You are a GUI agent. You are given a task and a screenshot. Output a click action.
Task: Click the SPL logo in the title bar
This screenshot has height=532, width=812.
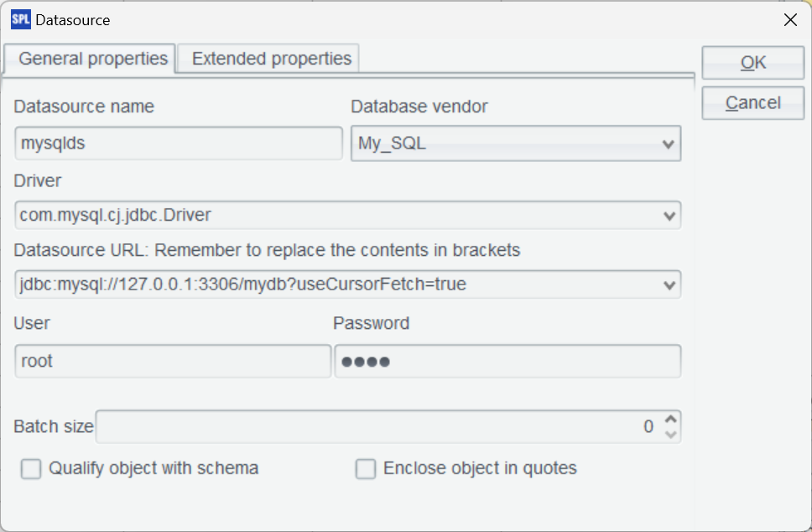(x=20, y=19)
